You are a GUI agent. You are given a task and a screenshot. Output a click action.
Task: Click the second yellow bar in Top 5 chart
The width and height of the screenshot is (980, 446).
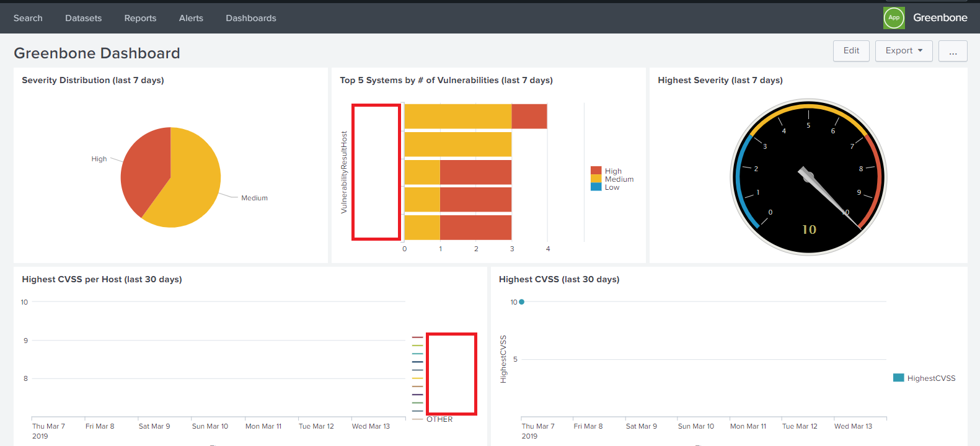(x=458, y=145)
